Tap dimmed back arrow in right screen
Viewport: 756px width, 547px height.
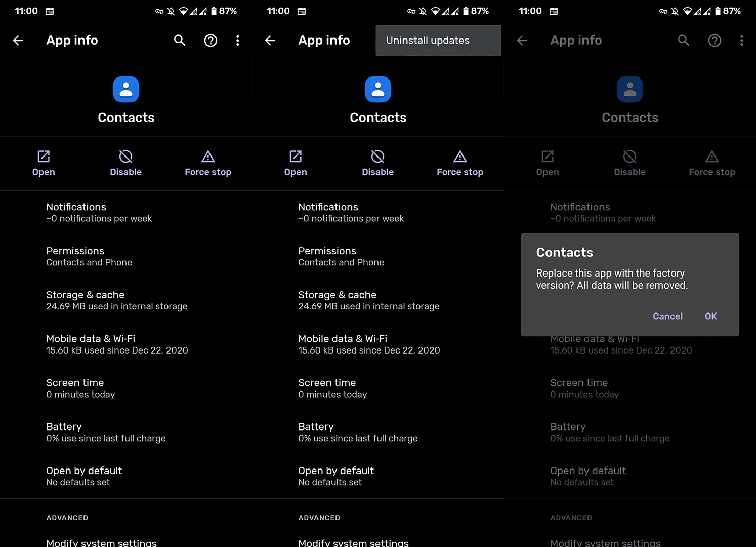coord(522,41)
